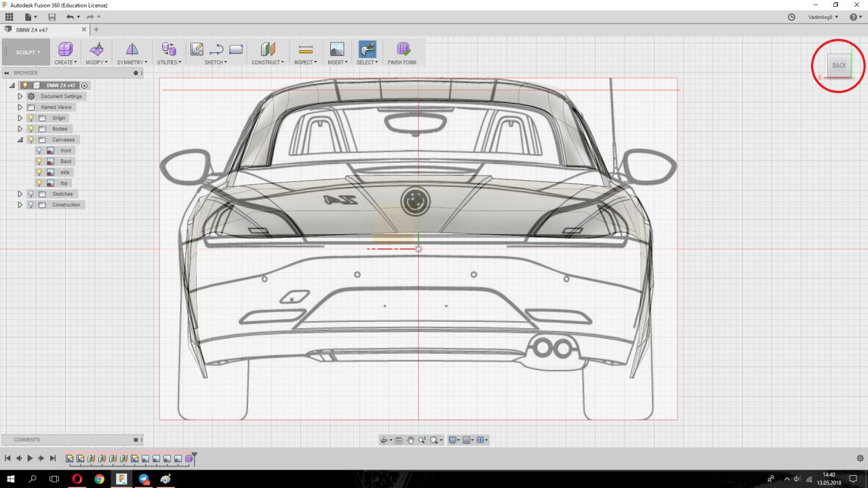Select the Utilities convert tool icon
Viewport: 868px width, 488px height.
tap(169, 49)
